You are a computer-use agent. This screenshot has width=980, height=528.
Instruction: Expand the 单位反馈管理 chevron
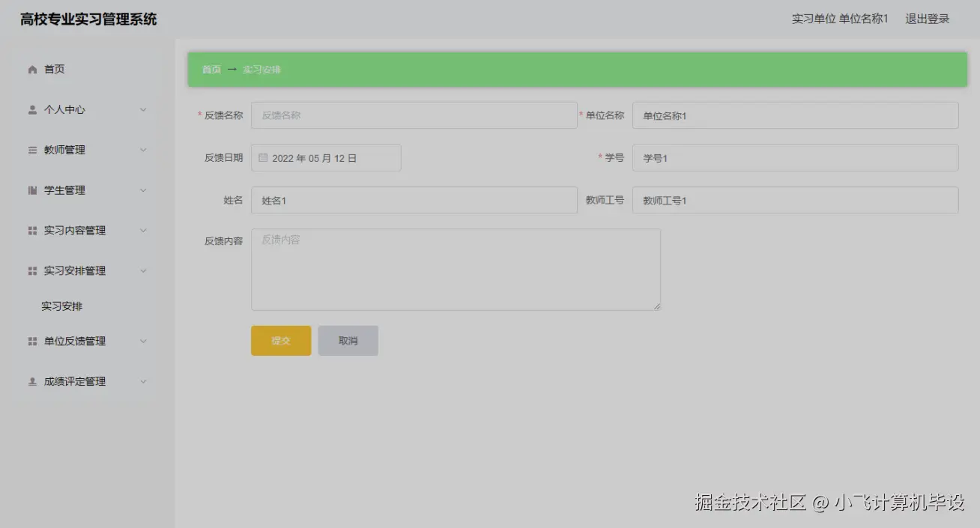click(x=143, y=342)
